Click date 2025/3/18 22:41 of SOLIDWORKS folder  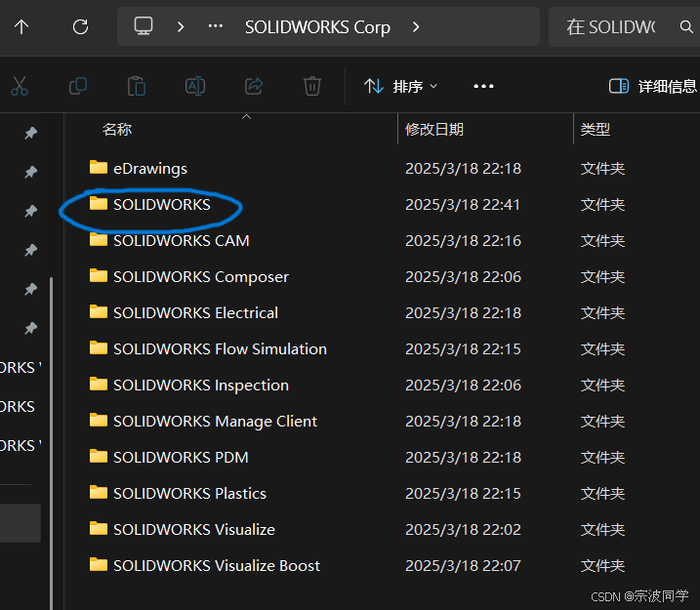click(463, 204)
